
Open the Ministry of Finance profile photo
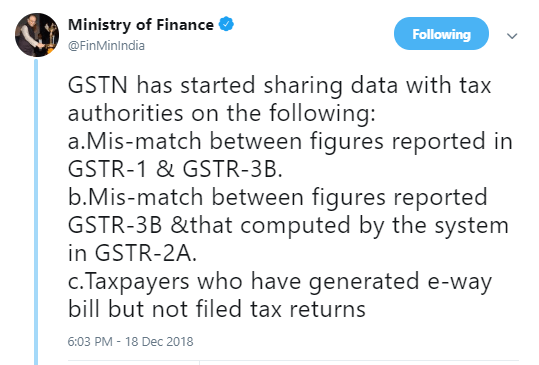pos(37,35)
